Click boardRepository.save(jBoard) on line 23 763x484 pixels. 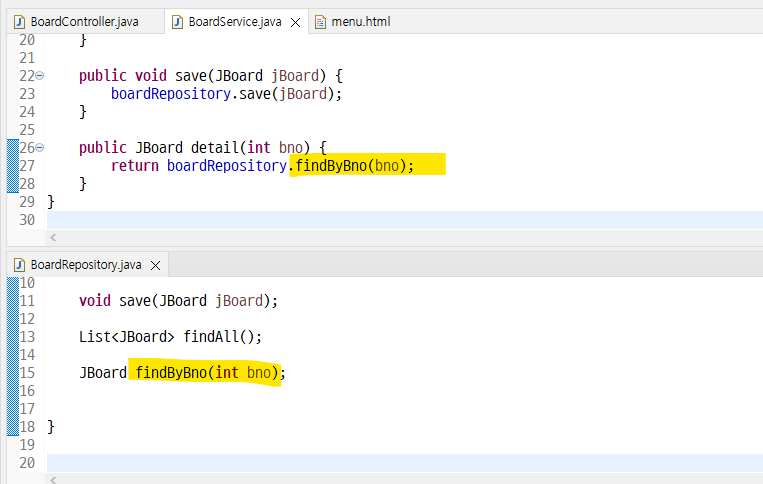click(226, 94)
